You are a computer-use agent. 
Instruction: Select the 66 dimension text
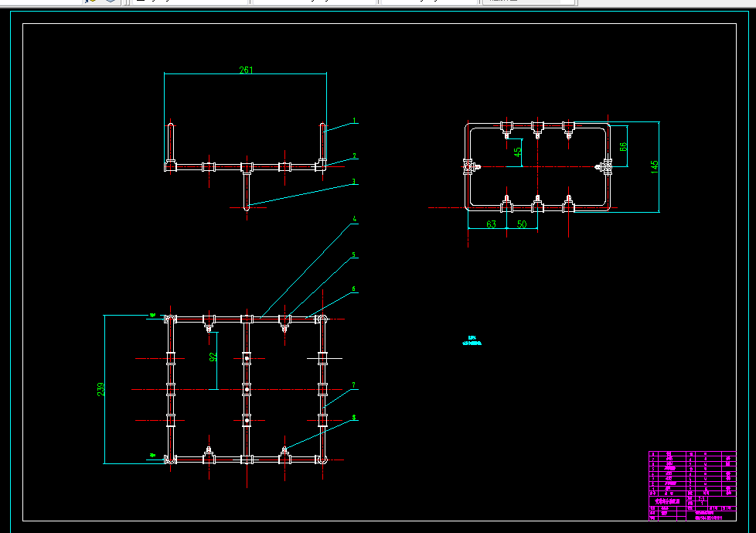tap(623, 147)
